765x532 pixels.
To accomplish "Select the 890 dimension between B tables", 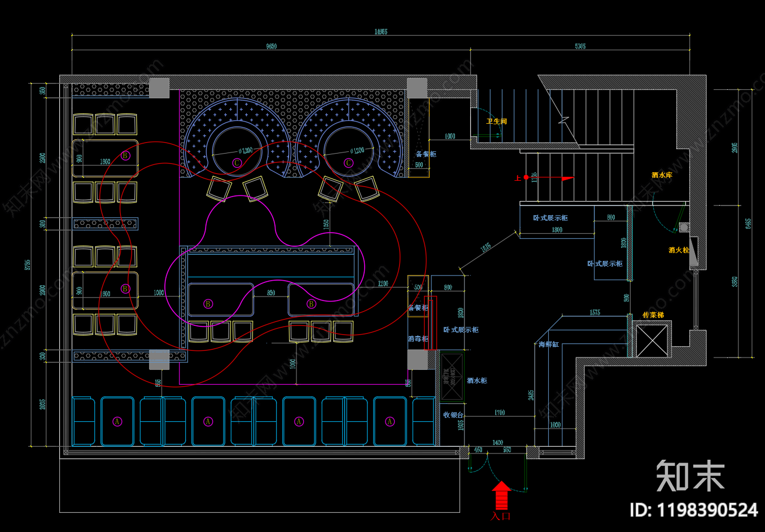I will pyautogui.click(x=271, y=293).
